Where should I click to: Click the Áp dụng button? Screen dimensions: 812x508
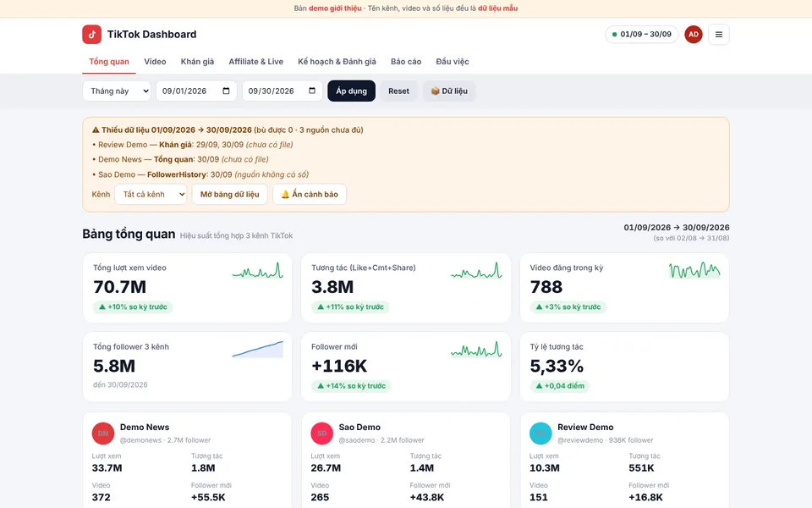(x=351, y=91)
